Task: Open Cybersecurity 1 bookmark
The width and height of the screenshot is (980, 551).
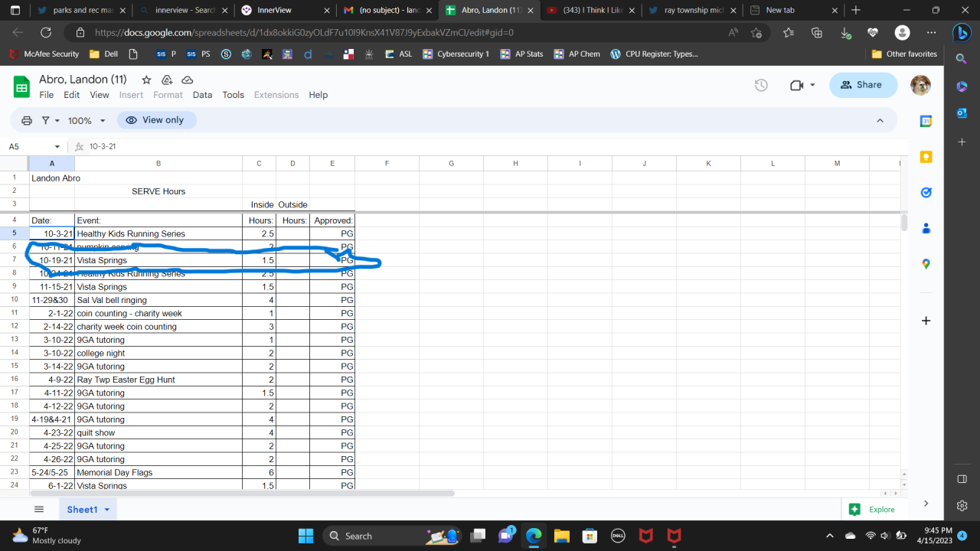Action: pyautogui.click(x=456, y=54)
